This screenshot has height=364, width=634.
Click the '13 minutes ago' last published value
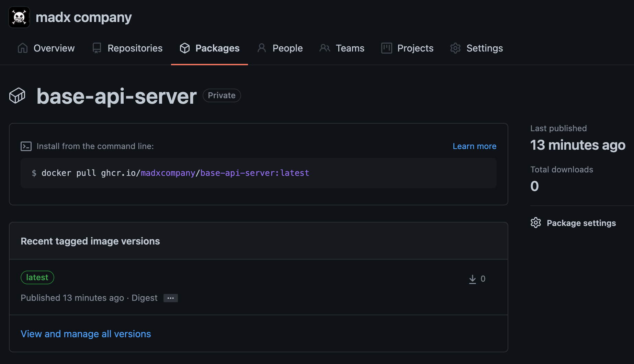578,145
